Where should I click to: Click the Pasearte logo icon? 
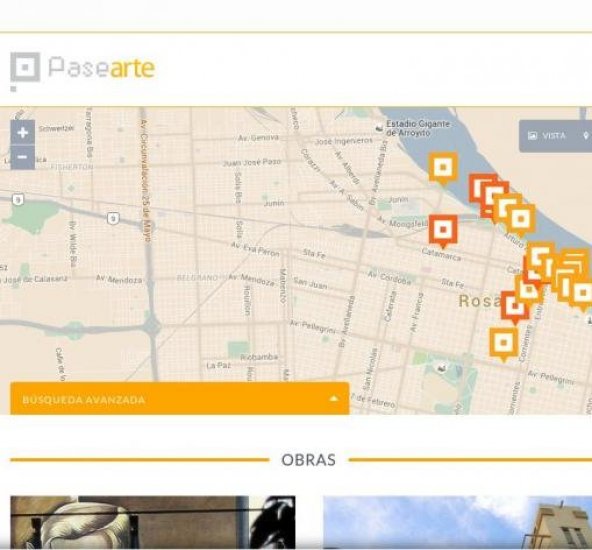[x=25, y=69]
